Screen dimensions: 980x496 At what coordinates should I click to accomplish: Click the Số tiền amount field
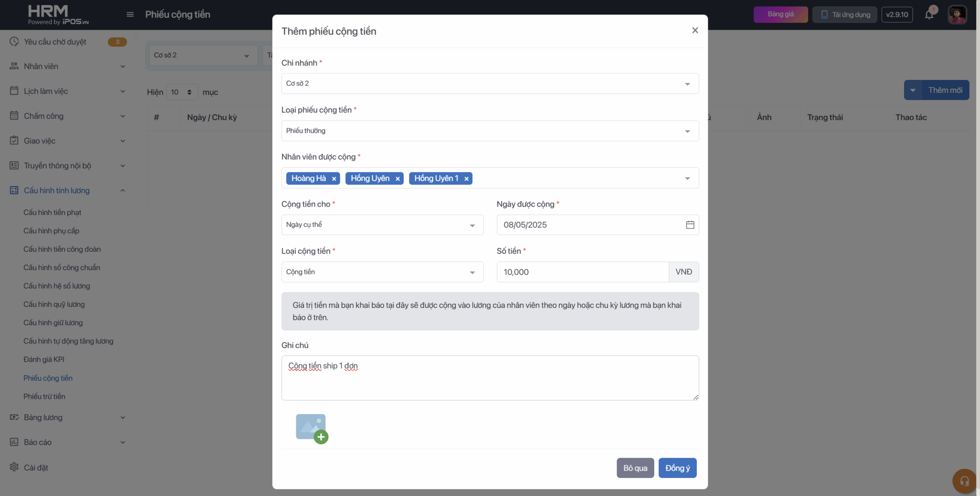pos(582,272)
